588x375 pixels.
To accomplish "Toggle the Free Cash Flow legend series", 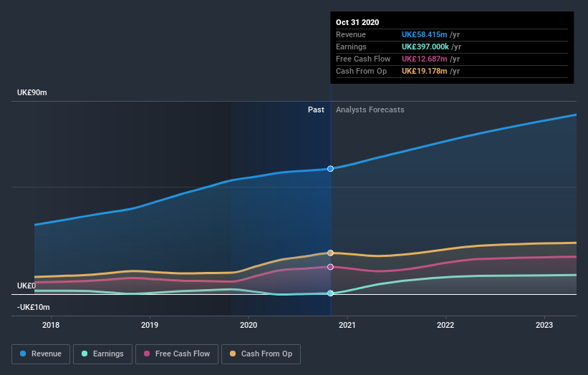I will click(177, 354).
